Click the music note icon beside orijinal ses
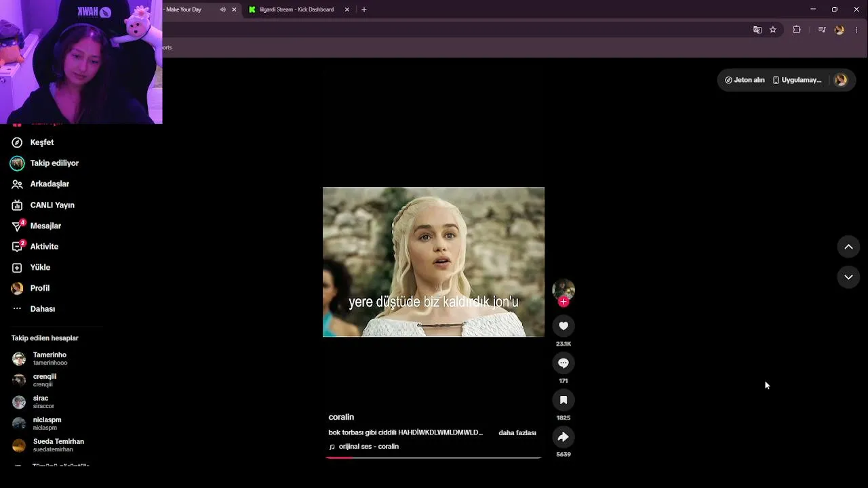This screenshot has height=488, width=868. (x=332, y=447)
